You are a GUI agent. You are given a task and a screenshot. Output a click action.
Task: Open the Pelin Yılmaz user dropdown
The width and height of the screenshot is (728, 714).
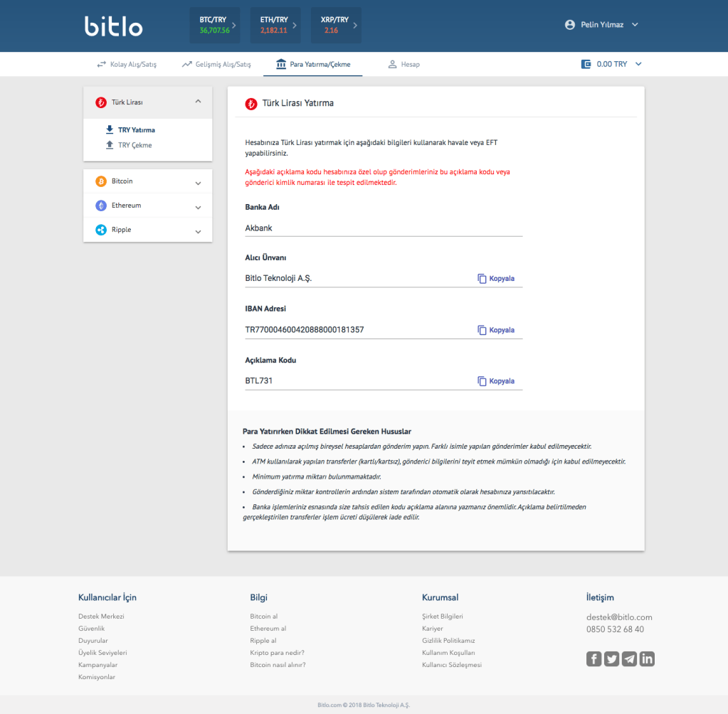(601, 25)
